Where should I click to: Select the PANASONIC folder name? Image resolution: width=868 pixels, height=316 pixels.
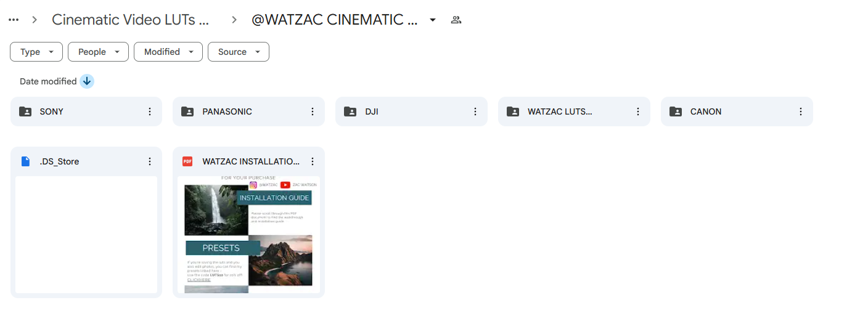[x=227, y=111]
